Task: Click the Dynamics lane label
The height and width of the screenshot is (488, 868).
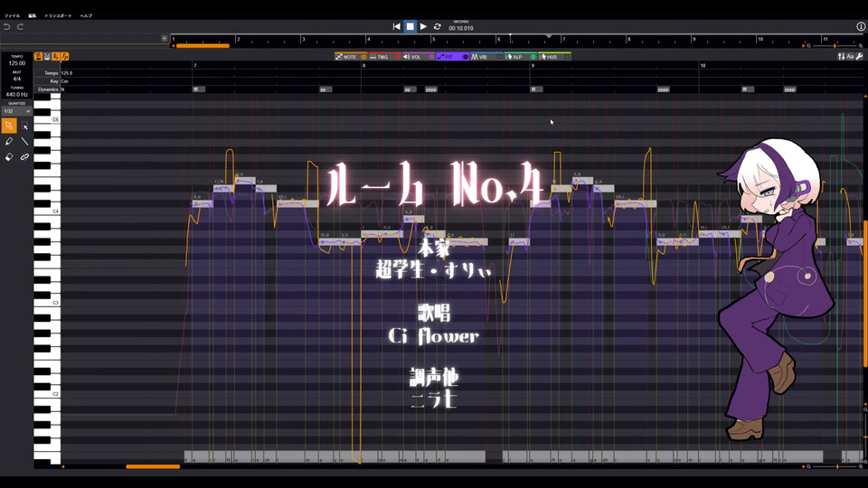Action: pos(48,89)
